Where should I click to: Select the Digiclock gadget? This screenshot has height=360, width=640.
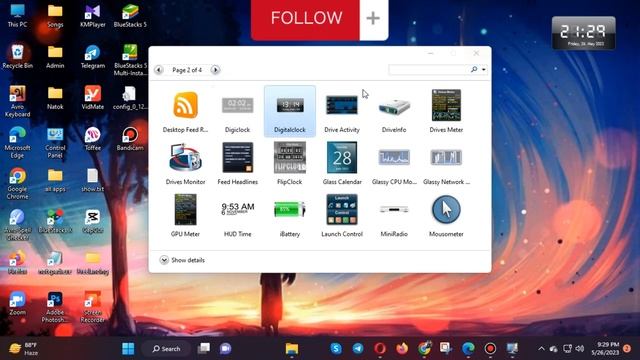[238, 111]
